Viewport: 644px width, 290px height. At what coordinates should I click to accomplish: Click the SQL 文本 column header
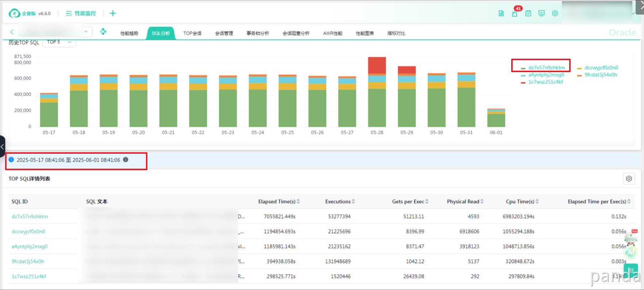tap(97, 201)
